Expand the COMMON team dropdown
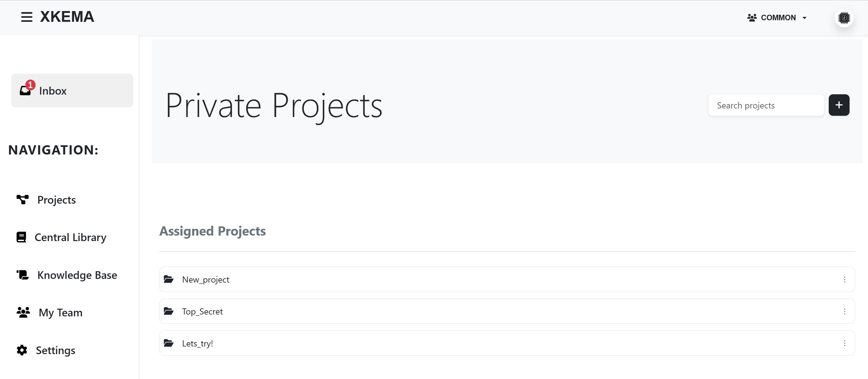The width and height of the screenshot is (868, 379). click(x=777, y=18)
